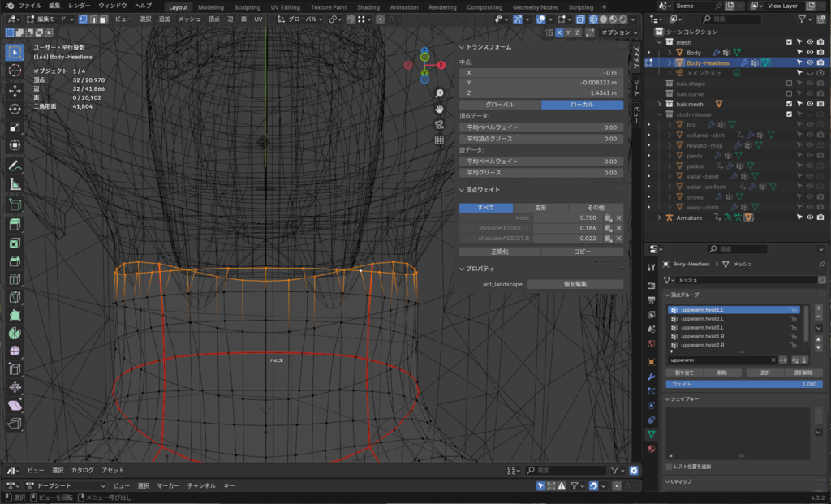Expand the Armature object in outliner

click(x=660, y=218)
